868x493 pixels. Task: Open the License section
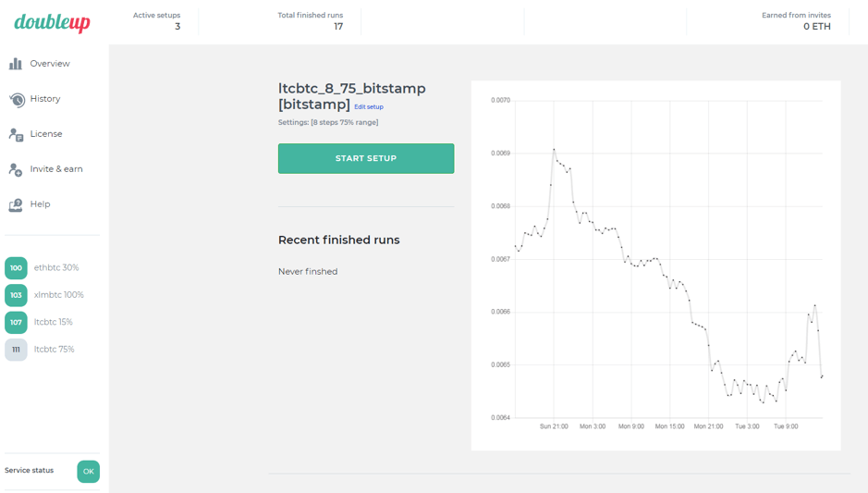pos(46,134)
